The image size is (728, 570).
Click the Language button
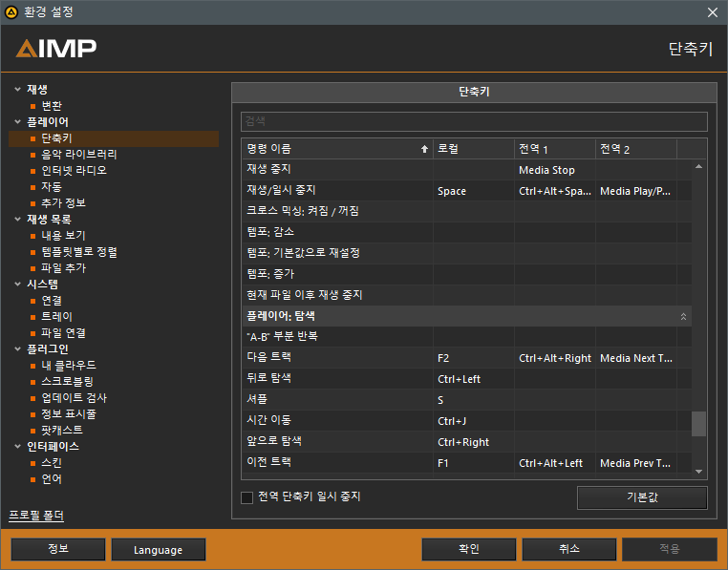coord(159,550)
